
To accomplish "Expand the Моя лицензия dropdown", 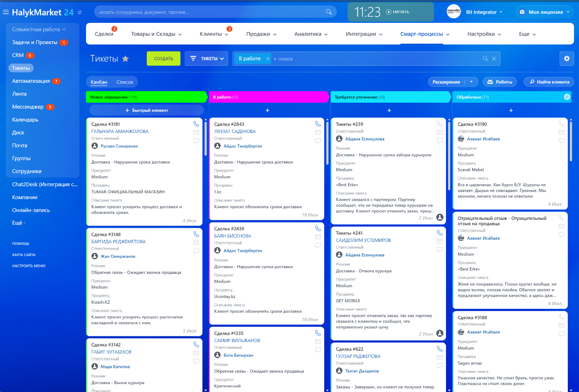I will [545, 12].
